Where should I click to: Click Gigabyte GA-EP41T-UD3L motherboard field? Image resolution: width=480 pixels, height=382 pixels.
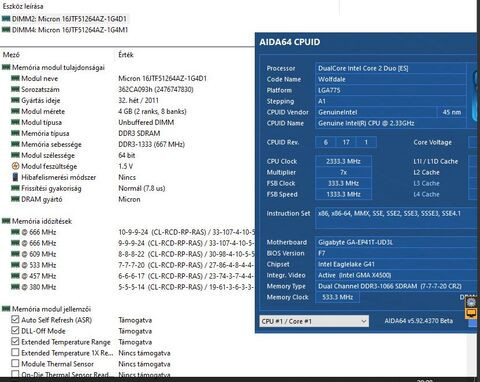coord(396,242)
